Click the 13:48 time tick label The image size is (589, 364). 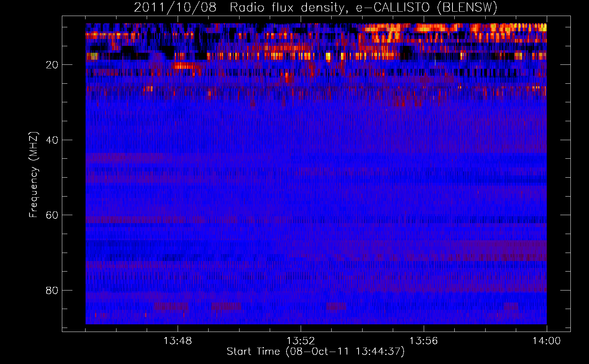[x=178, y=341]
